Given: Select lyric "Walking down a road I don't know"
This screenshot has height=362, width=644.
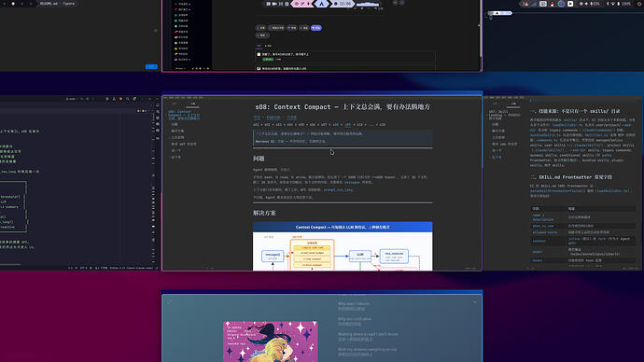Looking at the screenshot, I should point(368,334).
